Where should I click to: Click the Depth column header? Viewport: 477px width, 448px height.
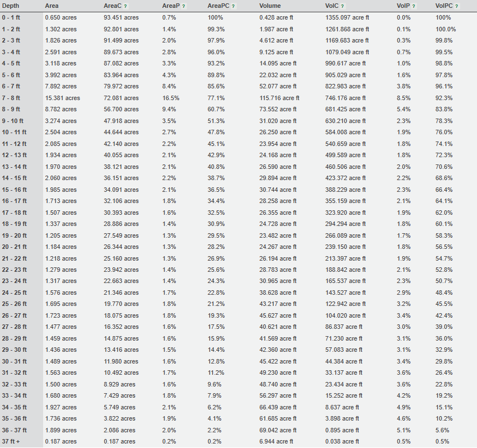point(11,6)
